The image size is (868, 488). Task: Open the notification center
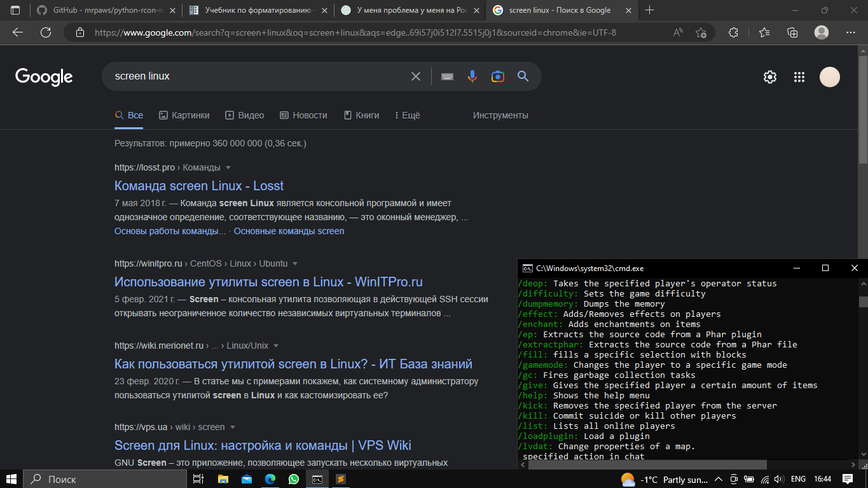point(848,479)
